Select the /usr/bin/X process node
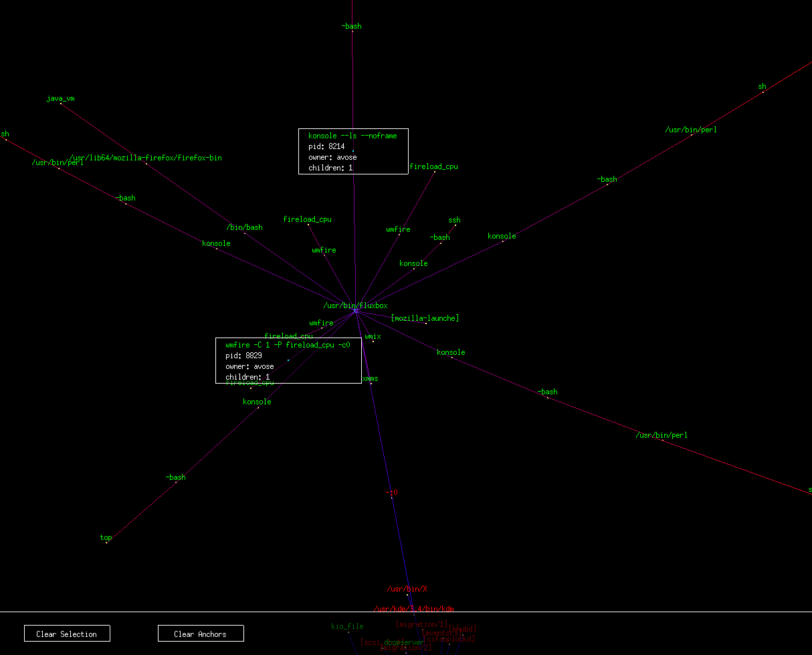 pos(407,594)
